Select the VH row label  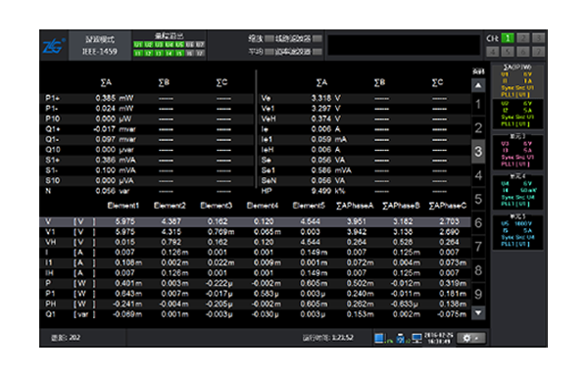click(x=51, y=242)
